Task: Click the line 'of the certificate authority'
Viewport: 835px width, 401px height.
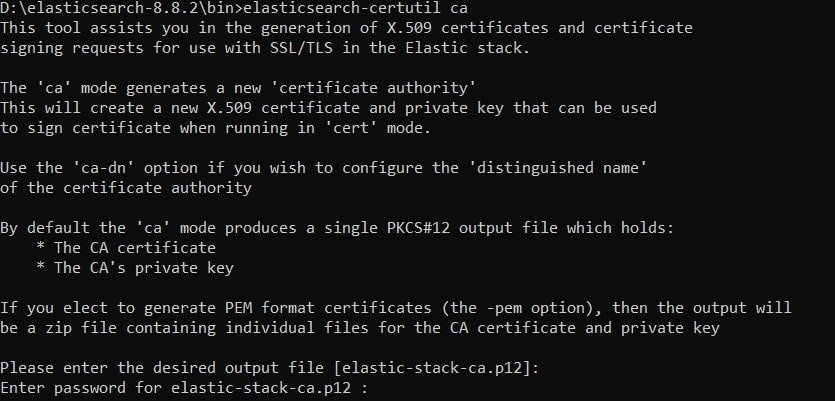Action: [x=126, y=187]
